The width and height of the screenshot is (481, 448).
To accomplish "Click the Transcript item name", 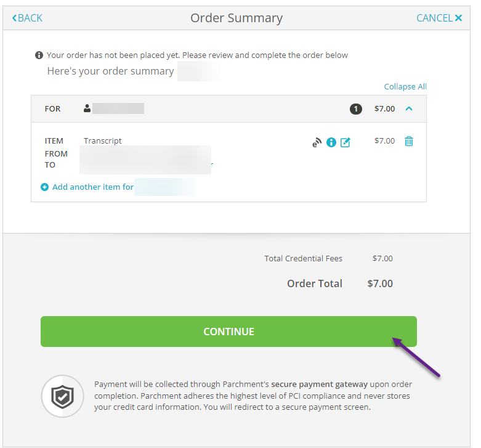I will click(103, 141).
